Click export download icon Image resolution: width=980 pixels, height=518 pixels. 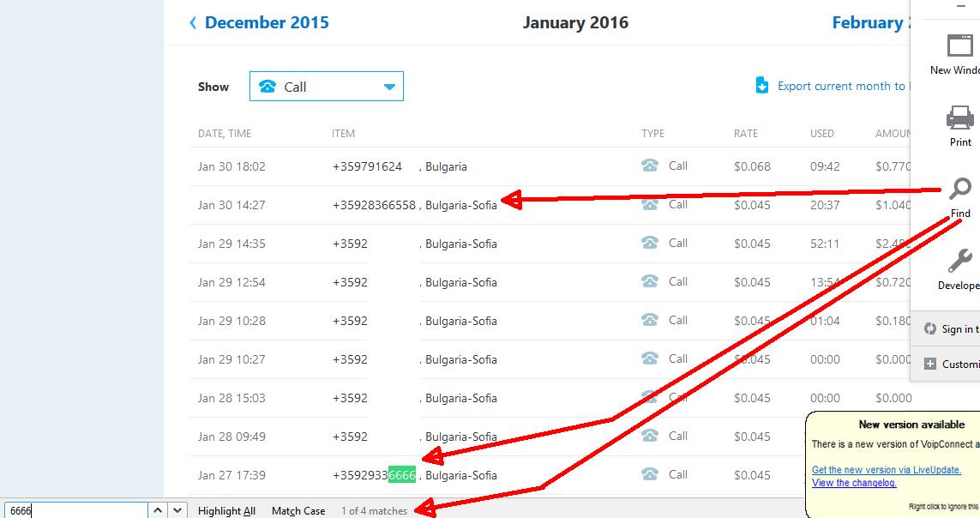(761, 86)
